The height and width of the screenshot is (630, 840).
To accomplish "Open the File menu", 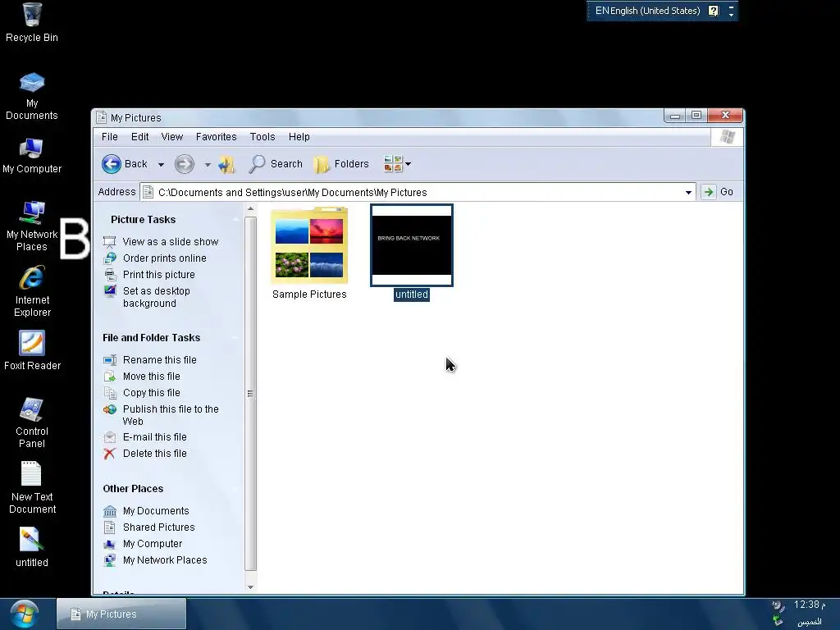I will tap(110, 137).
